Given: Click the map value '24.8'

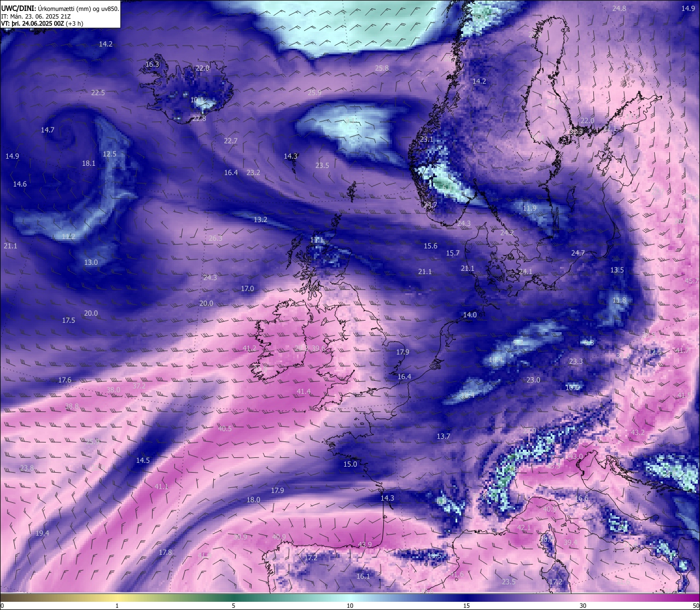Looking at the screenshot, I should [x=619, y=9].
